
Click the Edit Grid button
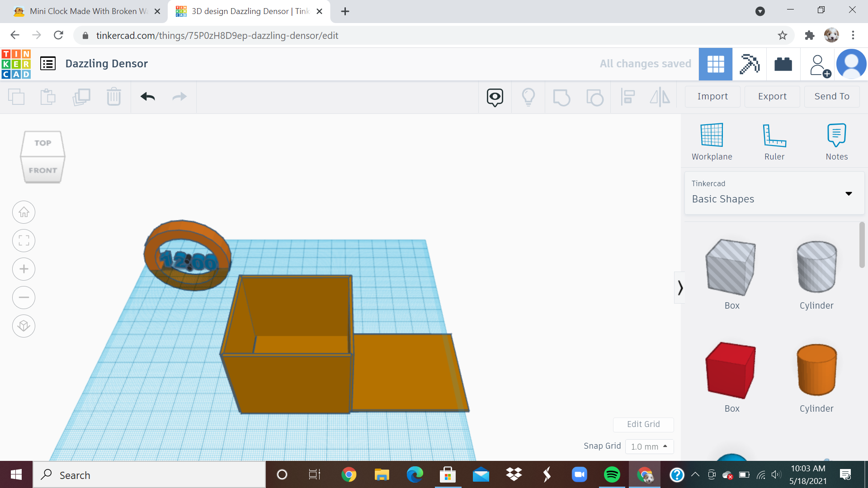pos(643,424)
